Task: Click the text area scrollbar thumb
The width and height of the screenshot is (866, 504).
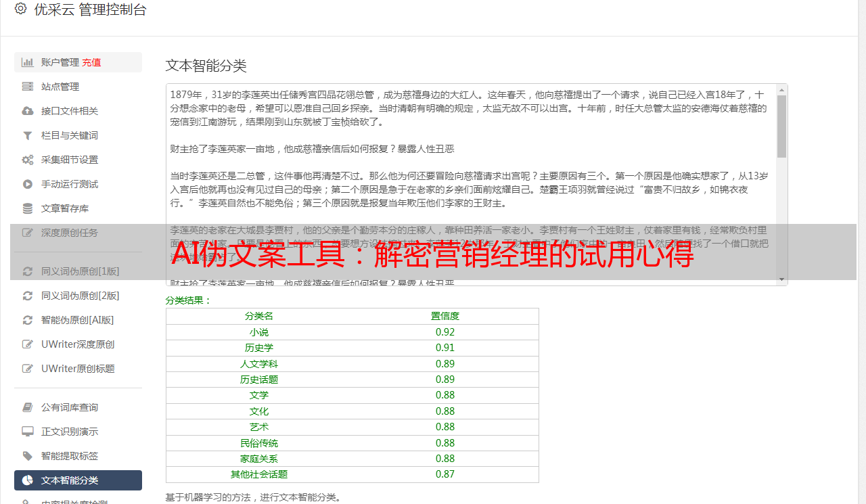Action: [x=781, y=126]
